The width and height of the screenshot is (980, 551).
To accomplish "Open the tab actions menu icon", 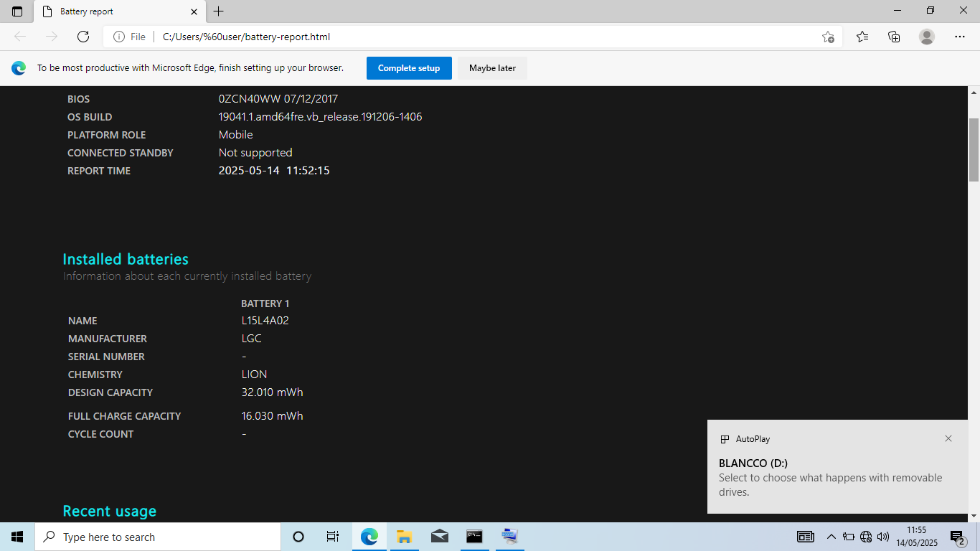I will pos(17,11).
